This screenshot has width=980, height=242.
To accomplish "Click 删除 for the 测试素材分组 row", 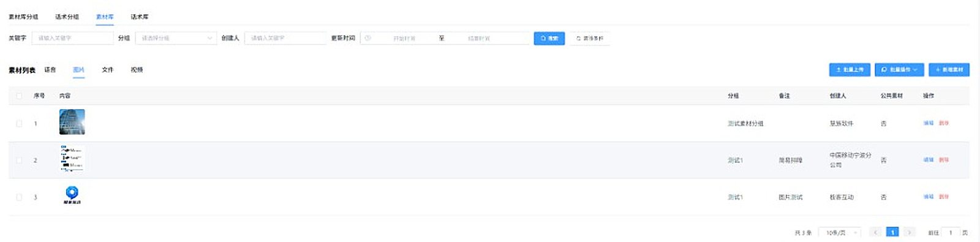I will (x=944, y=123).
